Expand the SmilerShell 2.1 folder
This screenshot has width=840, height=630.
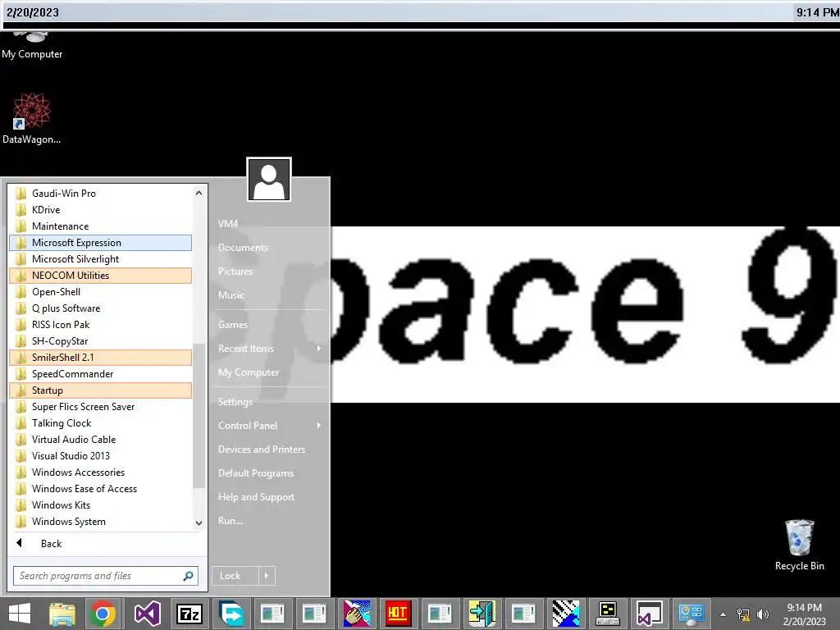101,358
